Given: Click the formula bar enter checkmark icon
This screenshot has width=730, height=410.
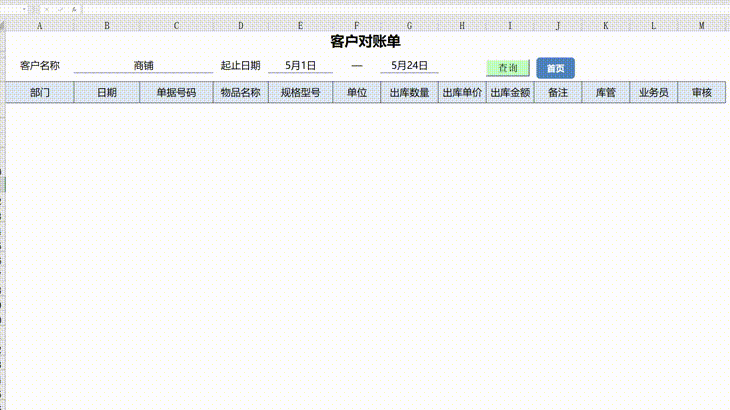Looking at the screenshot, I should pos(60,9).
